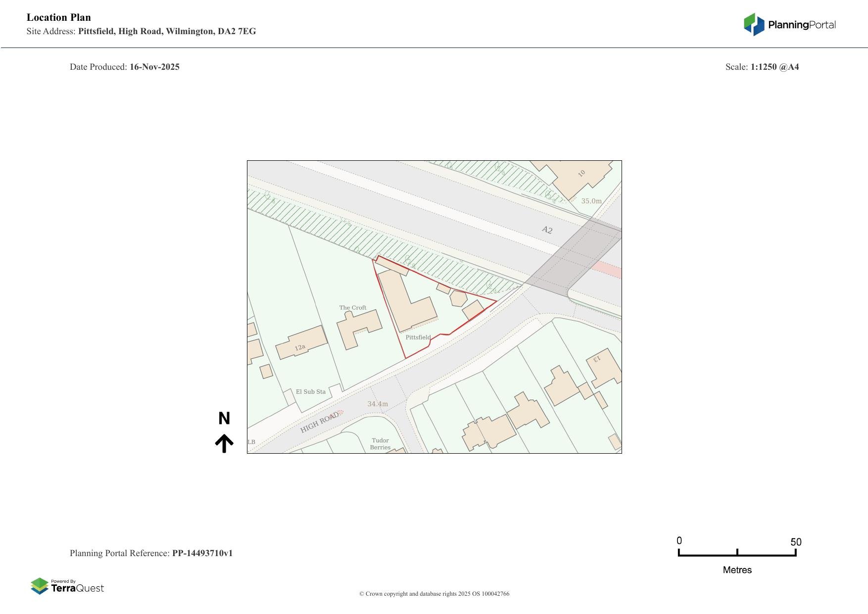Click the letter N compass marker
This screenshot has width=868, height=614.
224,419
